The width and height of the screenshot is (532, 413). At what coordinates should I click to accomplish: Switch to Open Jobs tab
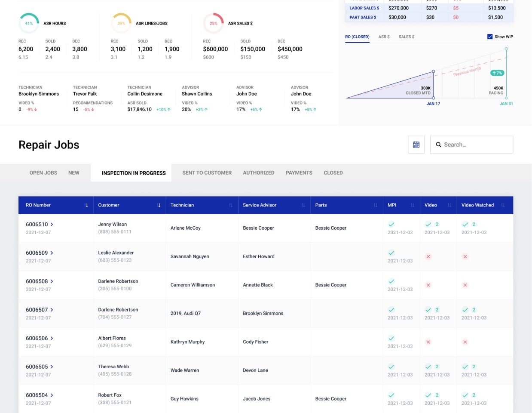coord(43,173)
